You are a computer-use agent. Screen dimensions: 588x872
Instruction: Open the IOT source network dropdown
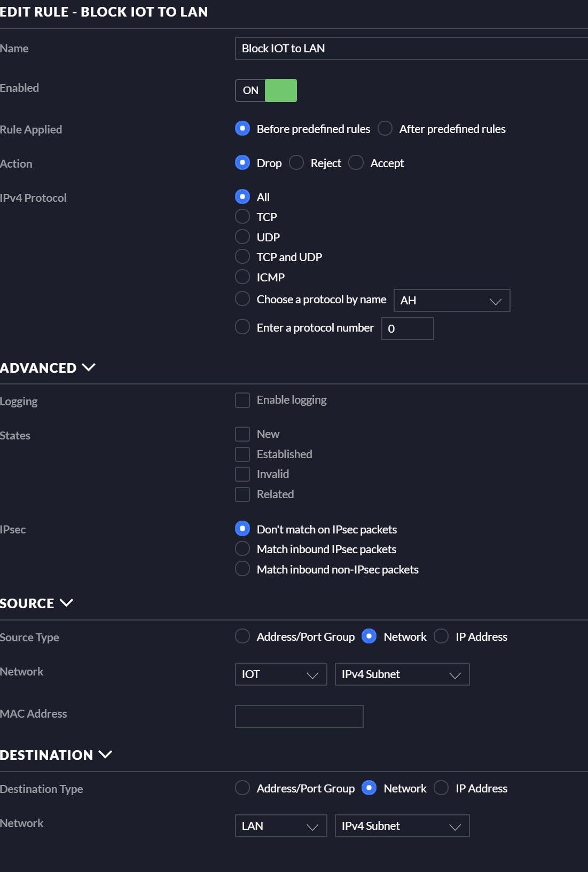(281, 674)
